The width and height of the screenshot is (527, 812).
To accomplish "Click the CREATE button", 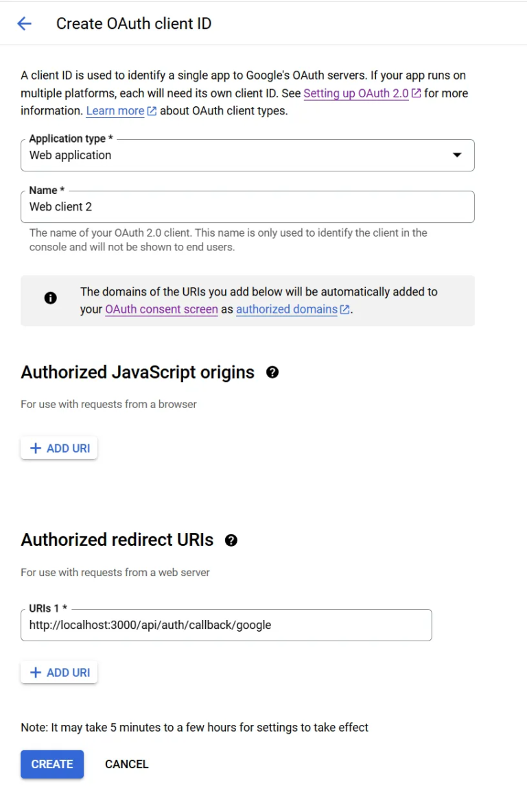I will point(51,764).
